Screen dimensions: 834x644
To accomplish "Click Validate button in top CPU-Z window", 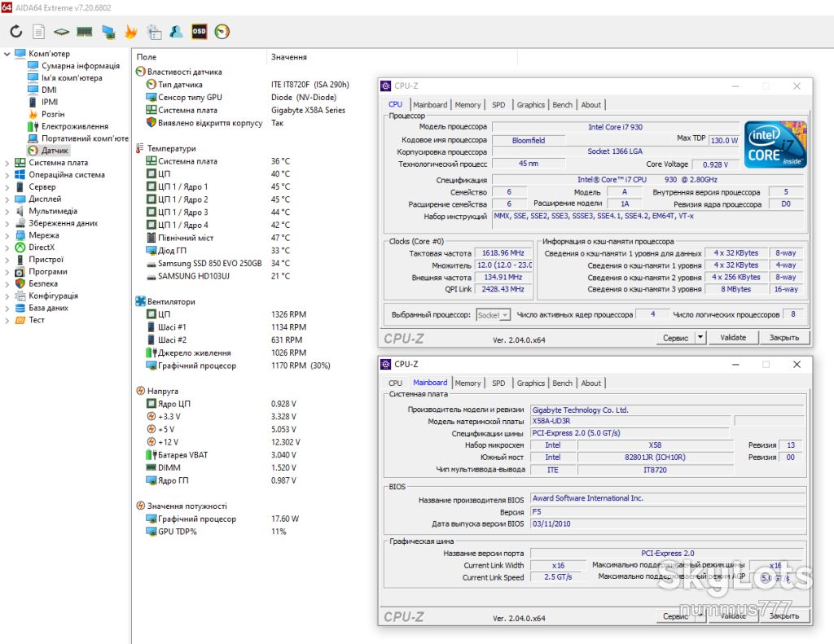I will tap(733, 337).
